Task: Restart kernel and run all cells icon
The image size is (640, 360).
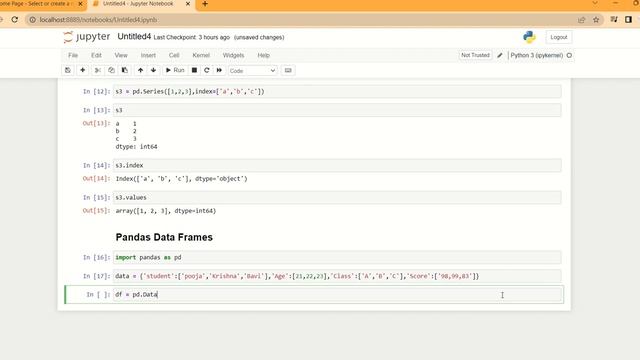Action: point(219,70)
